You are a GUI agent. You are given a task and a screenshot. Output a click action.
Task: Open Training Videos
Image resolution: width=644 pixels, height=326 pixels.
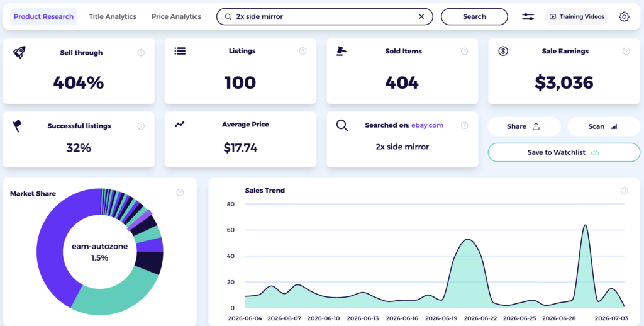click(576, 17)
